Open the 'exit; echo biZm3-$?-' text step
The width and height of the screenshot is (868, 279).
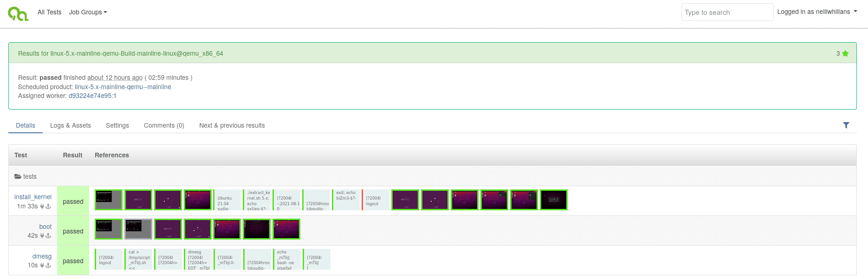click(x=346, y=200)
